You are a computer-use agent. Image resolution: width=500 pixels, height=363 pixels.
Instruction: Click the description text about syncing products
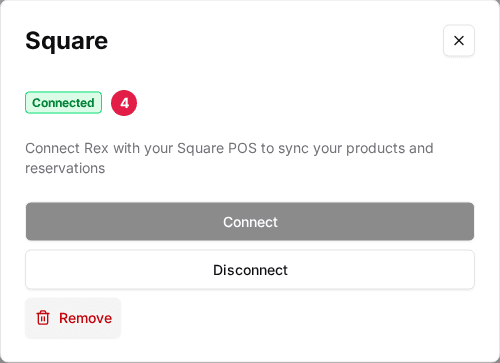(229, 158)
